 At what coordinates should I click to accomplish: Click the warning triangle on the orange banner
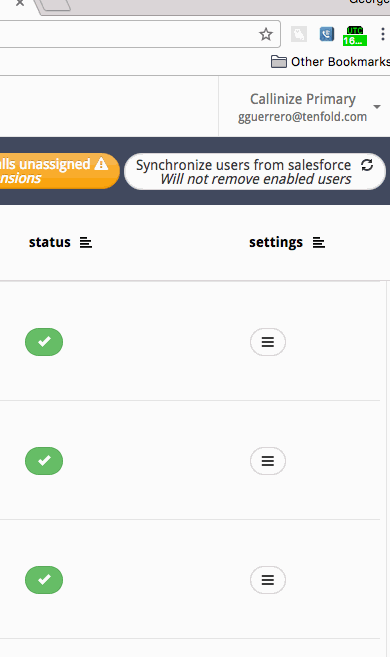coord(101,163)
